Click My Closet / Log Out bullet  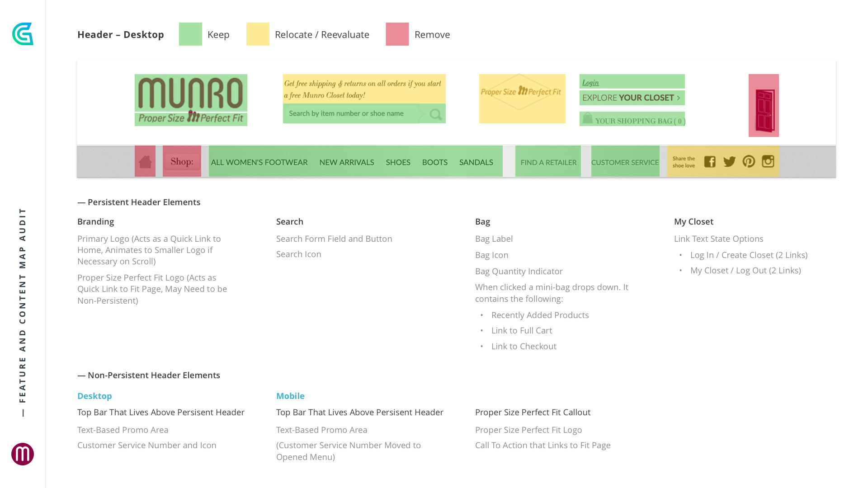click(745, 270)
